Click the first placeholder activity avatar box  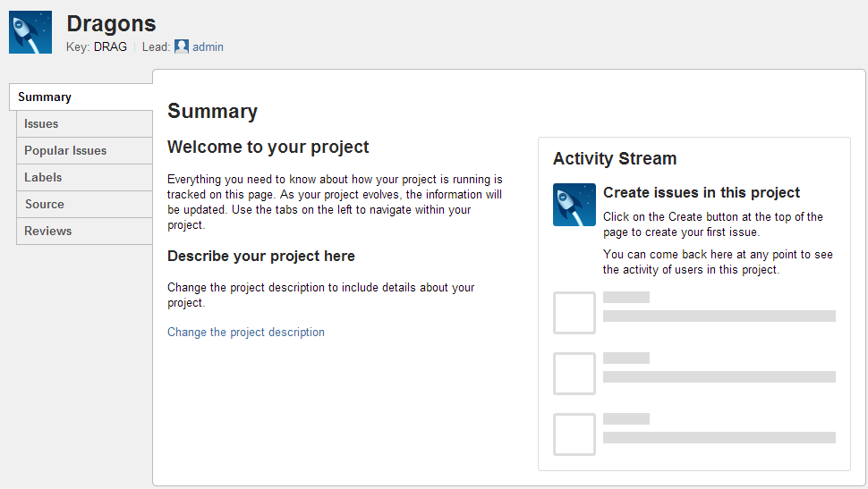(574, 313)
